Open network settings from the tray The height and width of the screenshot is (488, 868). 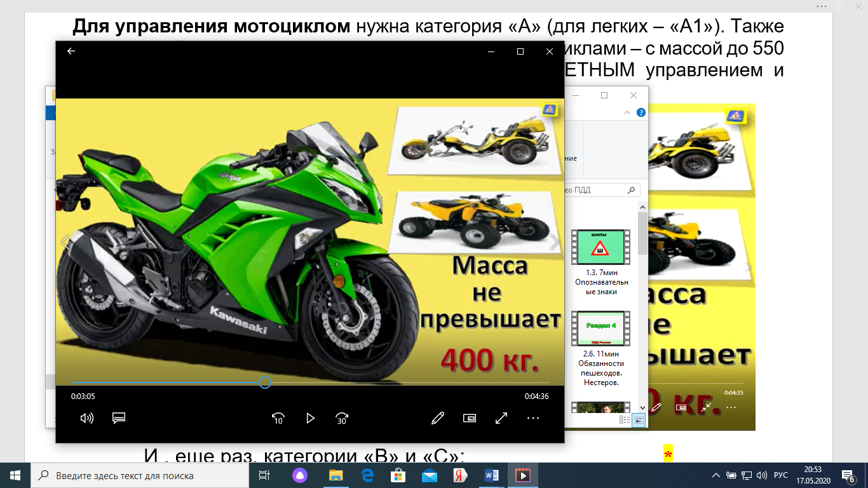(x=747, y=475)
